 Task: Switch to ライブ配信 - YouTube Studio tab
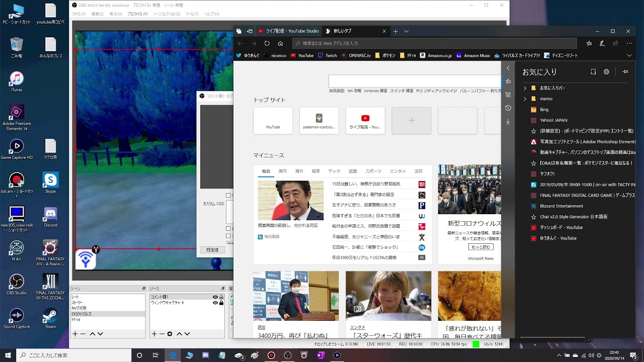[x=288, y=31]
